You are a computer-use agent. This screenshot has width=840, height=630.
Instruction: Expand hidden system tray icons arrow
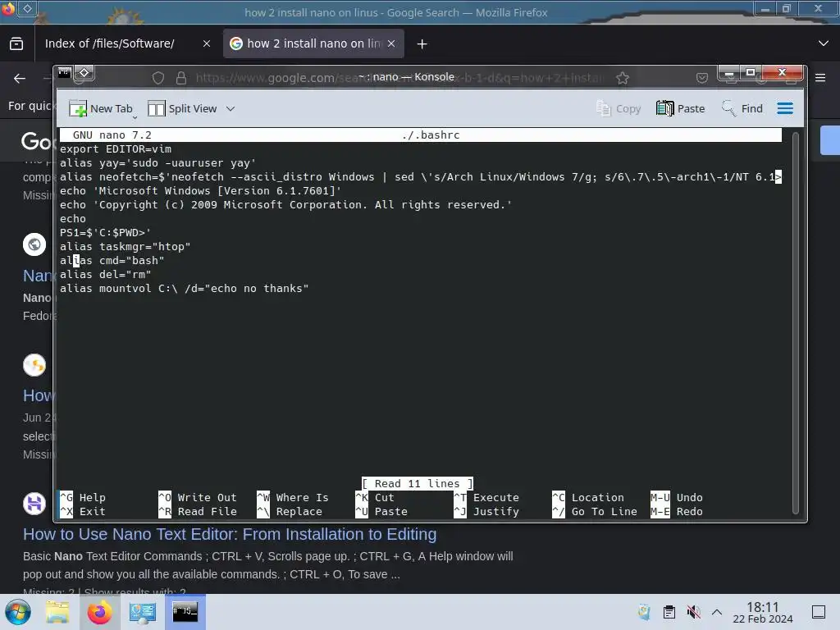click(717, 612)
